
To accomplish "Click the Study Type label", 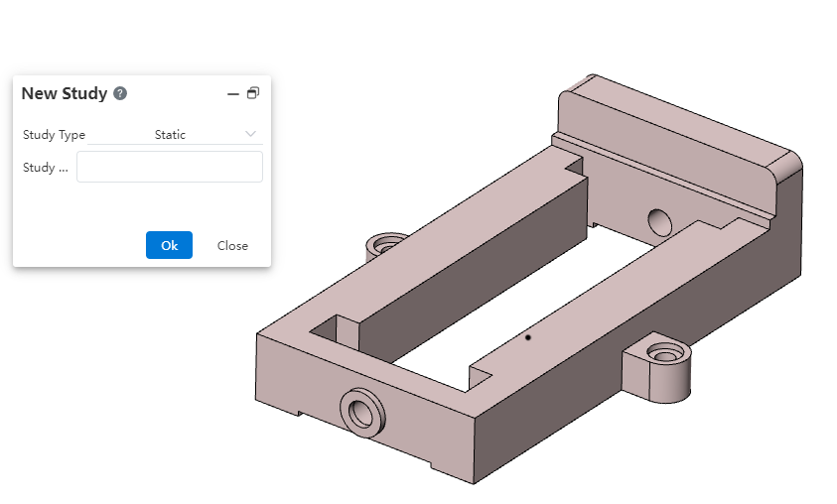I will [54, 135].
